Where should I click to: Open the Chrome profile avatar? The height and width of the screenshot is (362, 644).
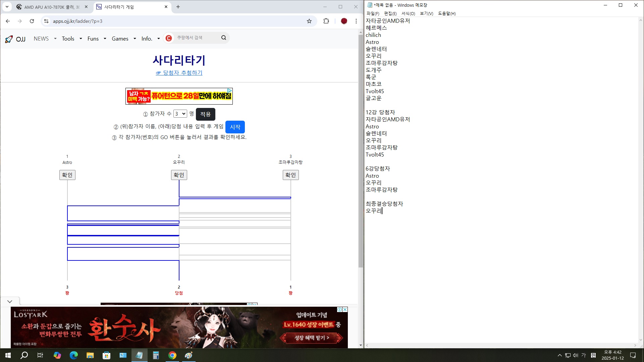pyautogui.click(x=344, y=21)
